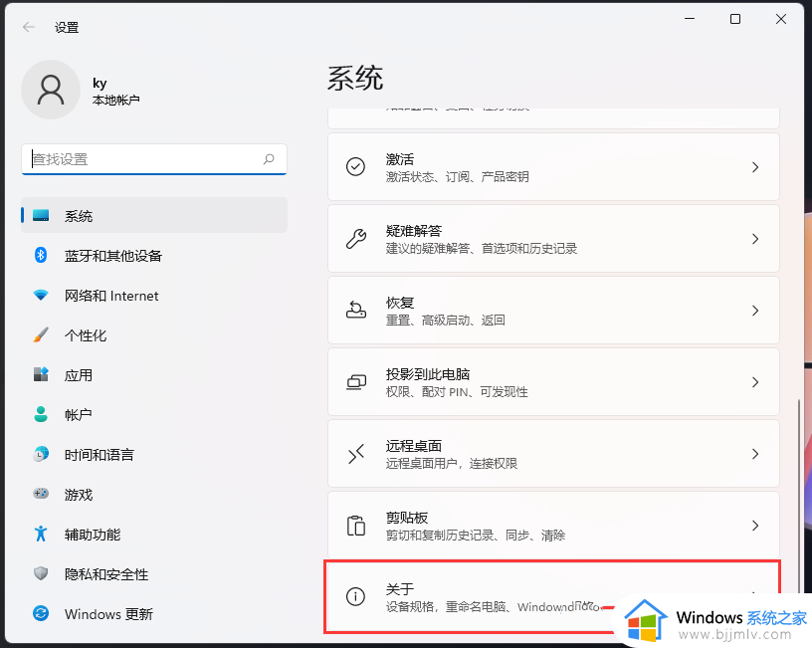Click the accessibility figure icon for 辅助功能
The height and width of the screenshot is (648, 812).
click(x=41, y=534)
